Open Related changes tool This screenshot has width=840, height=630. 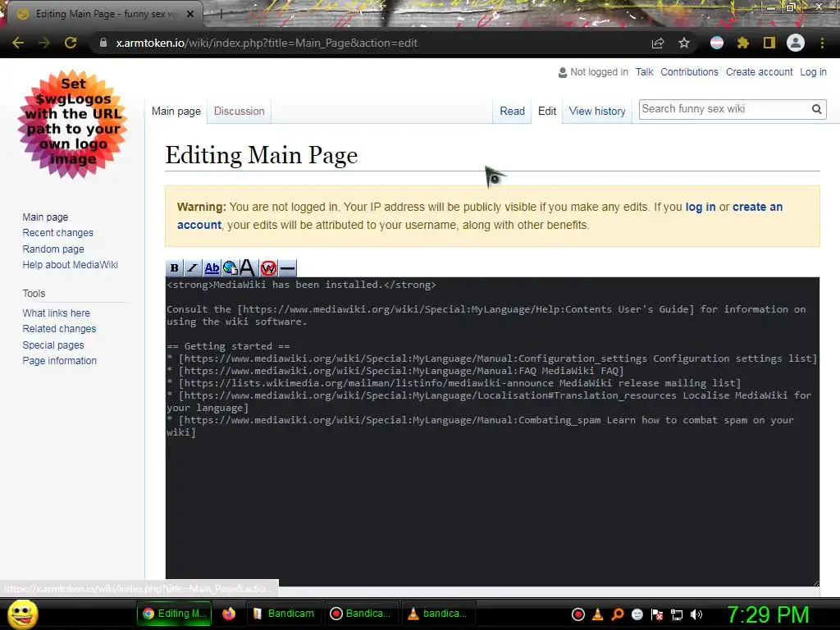tap(59, 328)
